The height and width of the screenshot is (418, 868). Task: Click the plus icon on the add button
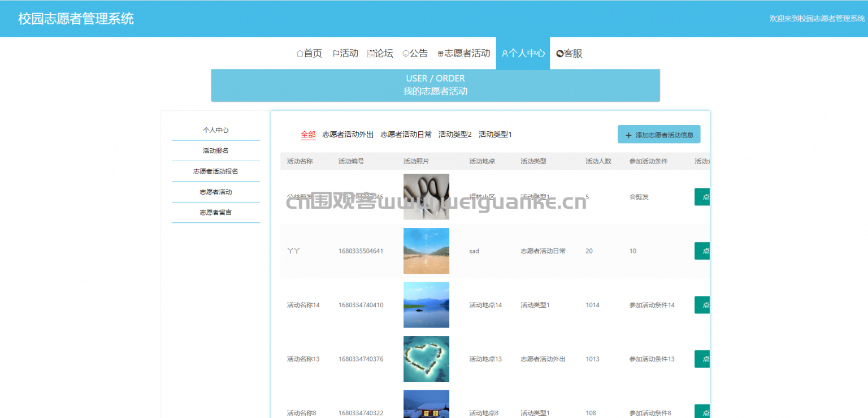point(628,134)
